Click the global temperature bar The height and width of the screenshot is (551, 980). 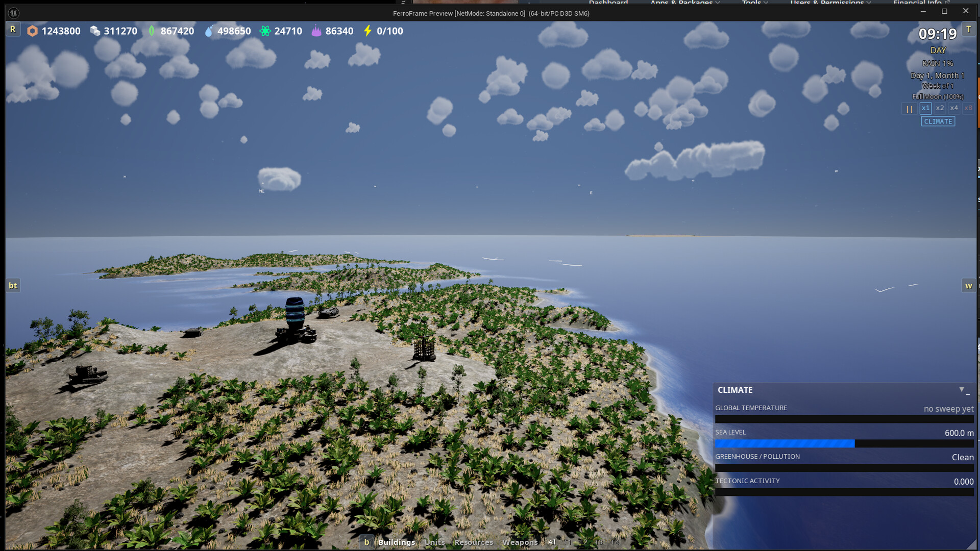(844, 419)
